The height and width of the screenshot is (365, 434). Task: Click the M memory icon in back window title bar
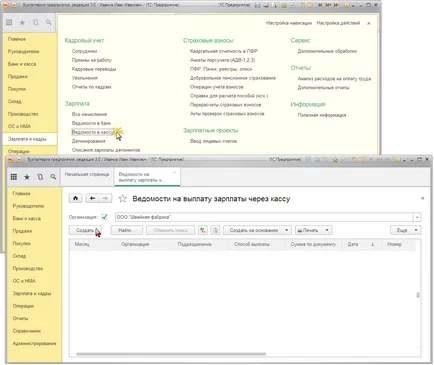pos(321,5)
